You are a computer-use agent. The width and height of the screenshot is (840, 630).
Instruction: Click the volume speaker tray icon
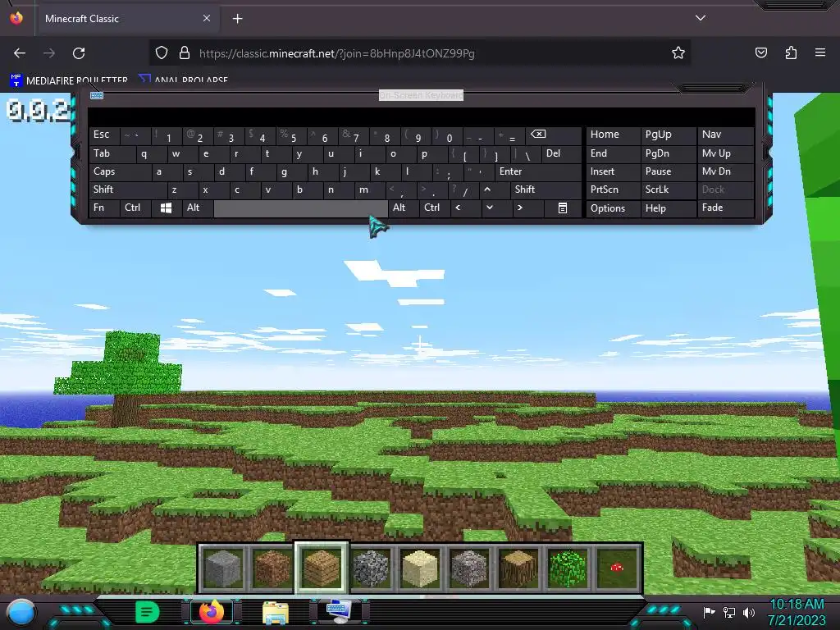[749, 612]
